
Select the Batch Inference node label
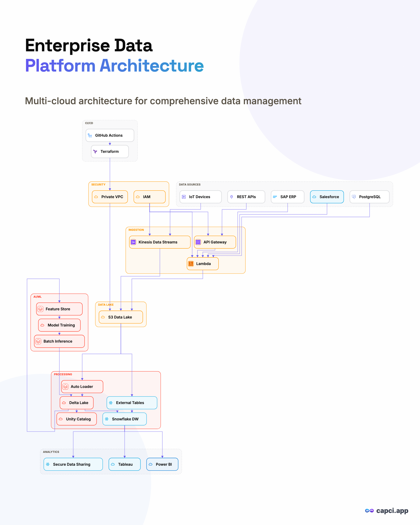[x=58, y=341]
